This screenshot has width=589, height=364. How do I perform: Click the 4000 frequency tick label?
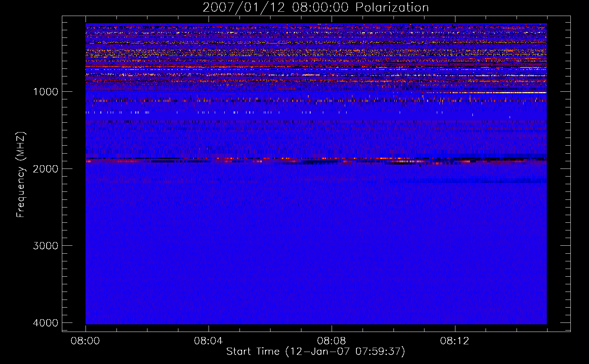(x=46, y=323)
